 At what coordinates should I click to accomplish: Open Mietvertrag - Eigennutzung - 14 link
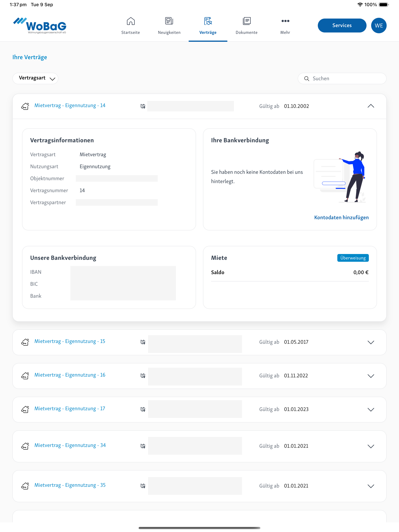(x=70, y=106)
